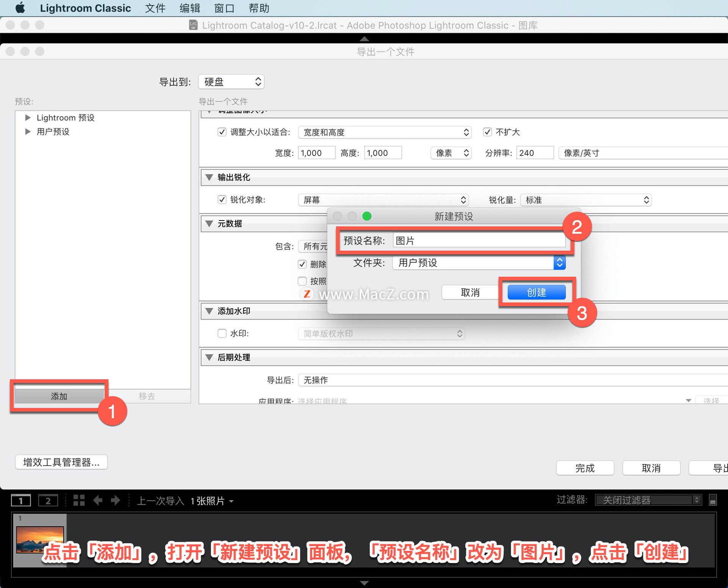Image resolution: width=728 pixels, height=588 pixels.
Task: Click the 宽度 input field
Action: (317, 153)
